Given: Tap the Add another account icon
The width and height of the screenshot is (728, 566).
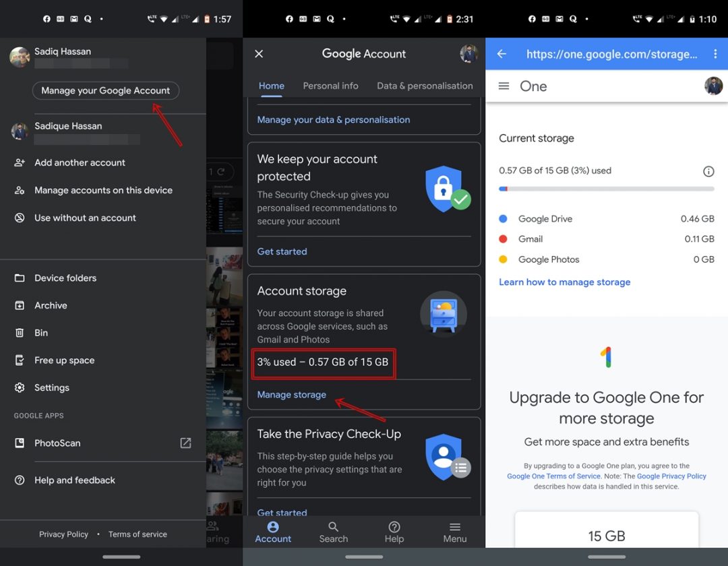Looking at the screenshot, I should coord(20,162).
